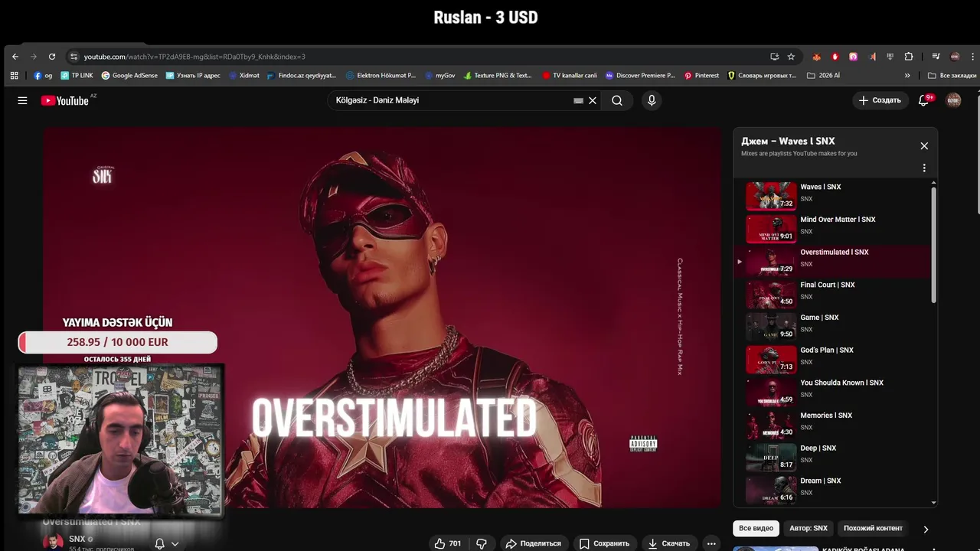Viewport: 980px width, 551px height.
Task: Click Скачать download button
Action: [x=668, y=543]
